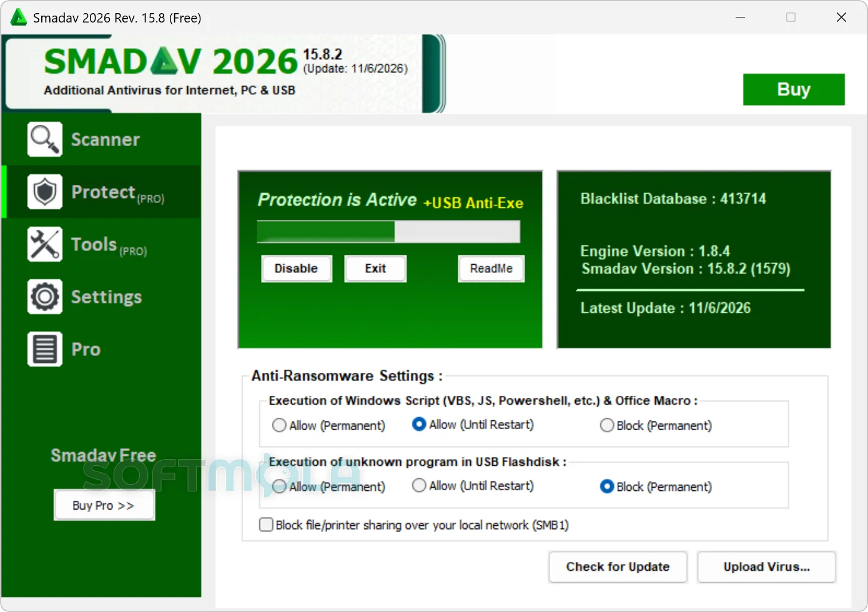This screenshot has height=612, width=868.
Task: Click the Settings gear icon
Action: coord(45,297)
